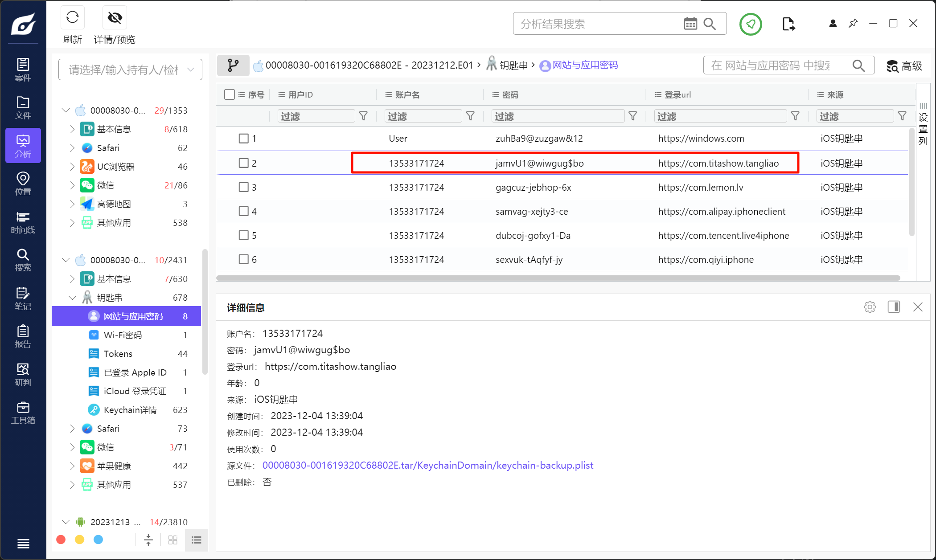Tick the select-all checkbox in table header

(x=230, y=94)
